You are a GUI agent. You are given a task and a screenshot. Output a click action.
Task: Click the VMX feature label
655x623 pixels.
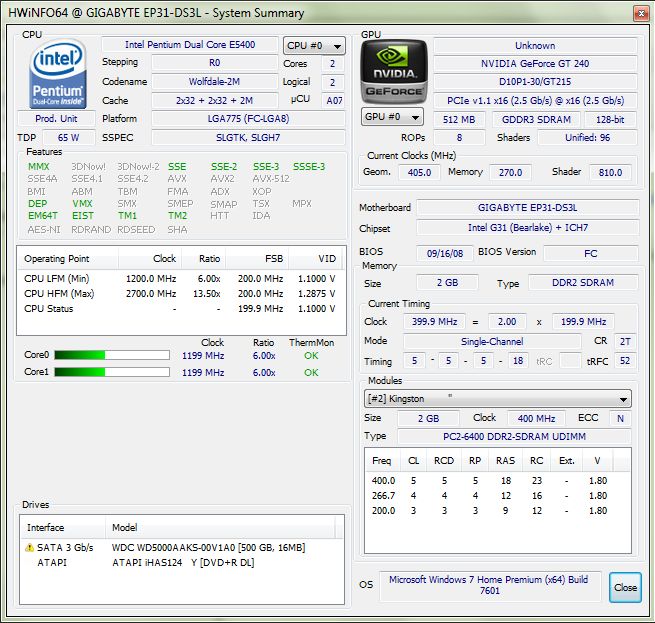(x=82, y=203)
